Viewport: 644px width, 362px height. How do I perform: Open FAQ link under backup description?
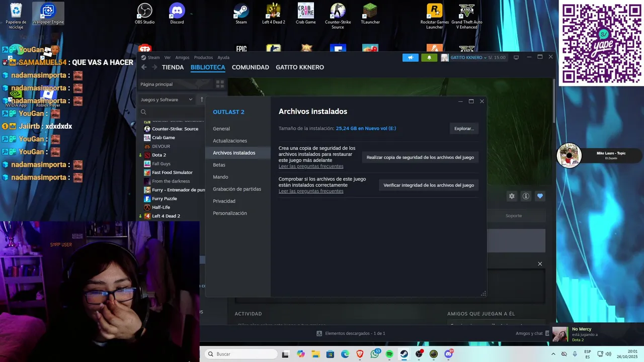[x=311, y=166]
